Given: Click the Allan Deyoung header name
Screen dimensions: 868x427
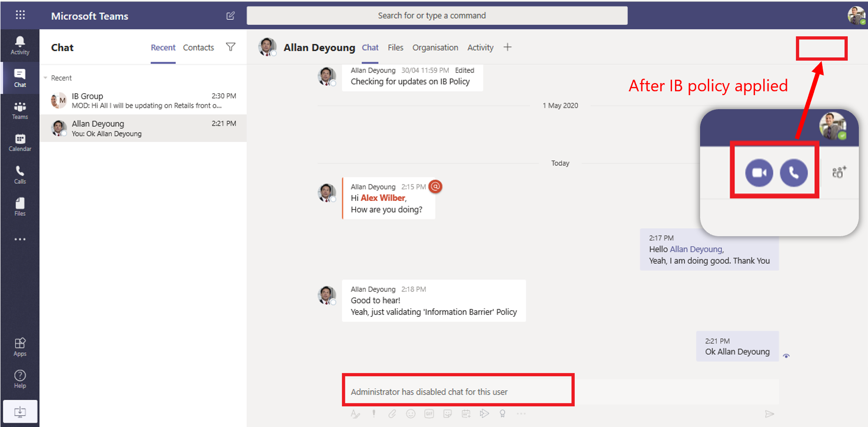Looking at the screenshot, I should point(319,47).
